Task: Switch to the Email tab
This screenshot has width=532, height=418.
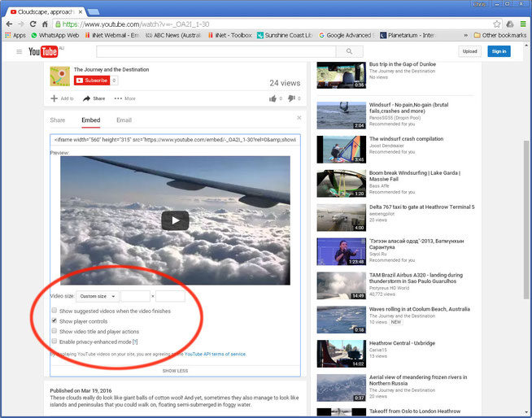Action: (124, 120)
